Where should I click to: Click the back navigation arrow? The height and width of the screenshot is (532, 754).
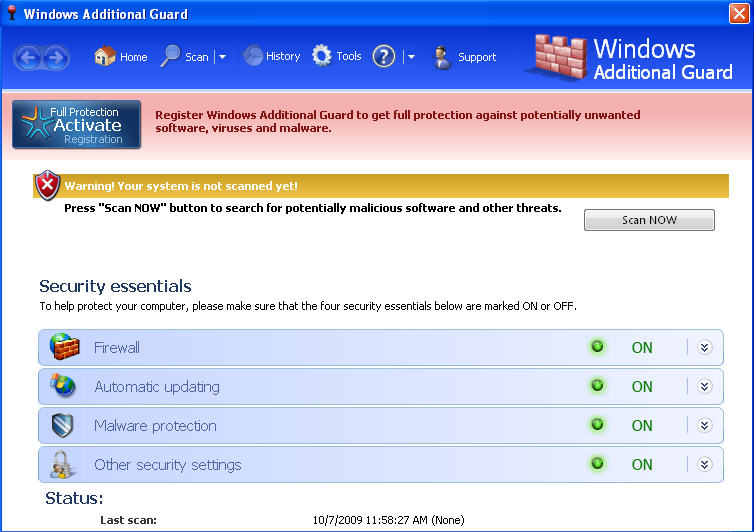click(x=28, y=58)
